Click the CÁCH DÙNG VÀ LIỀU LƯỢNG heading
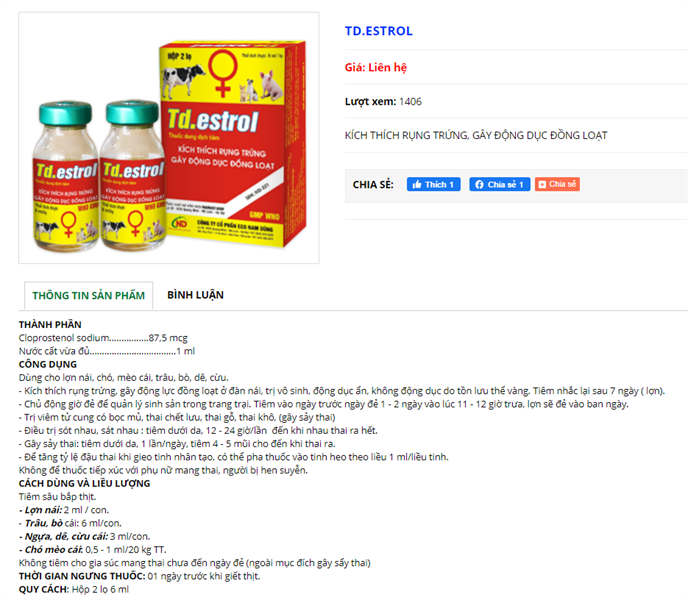 click(x=84, y=483)
